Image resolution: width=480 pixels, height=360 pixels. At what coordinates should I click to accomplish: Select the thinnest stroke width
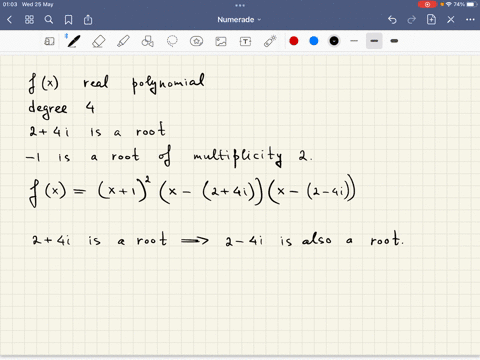[x=354, y=41]
